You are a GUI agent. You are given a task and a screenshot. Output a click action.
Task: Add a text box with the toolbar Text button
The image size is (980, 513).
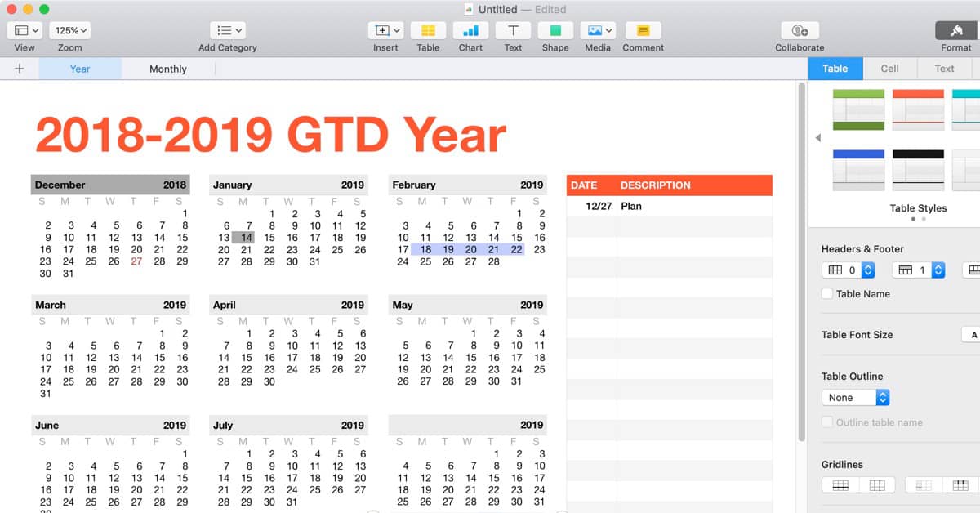[x=513, y=31]
